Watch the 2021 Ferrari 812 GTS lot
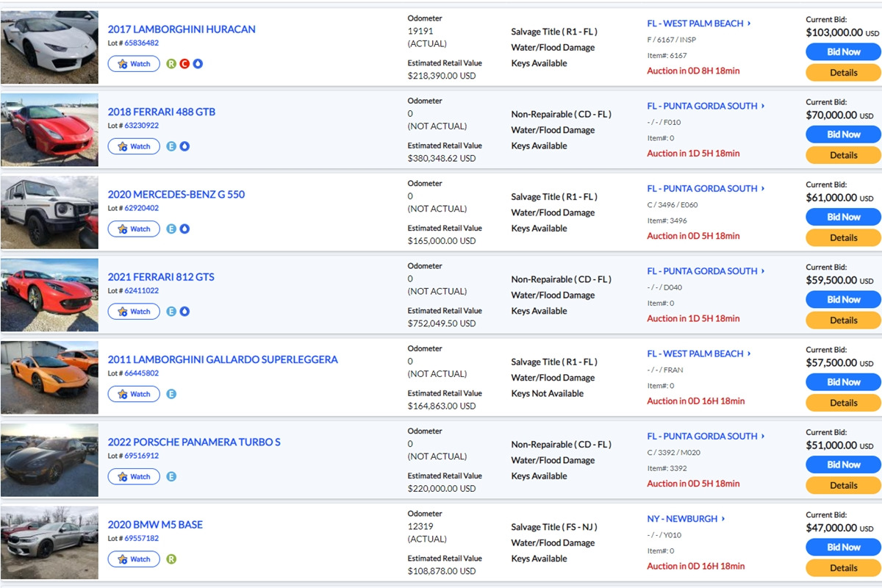Screen dimensions: 882x588 [134, 312]
